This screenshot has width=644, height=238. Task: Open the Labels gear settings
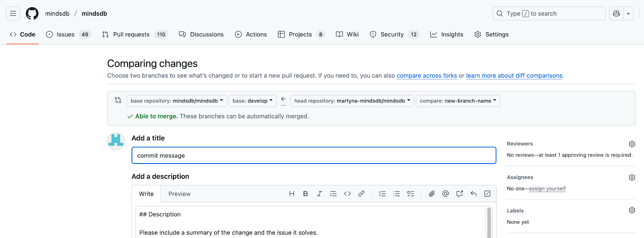[x=632, y=210]
